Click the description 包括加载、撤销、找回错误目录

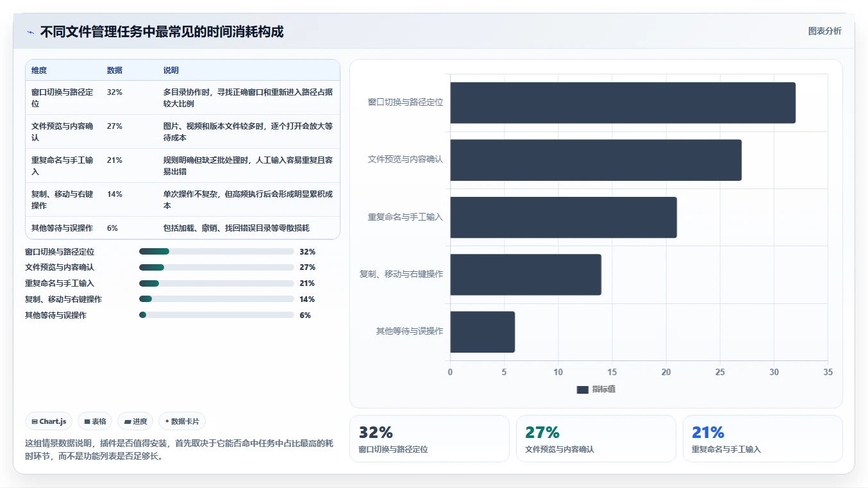point(237,228)
